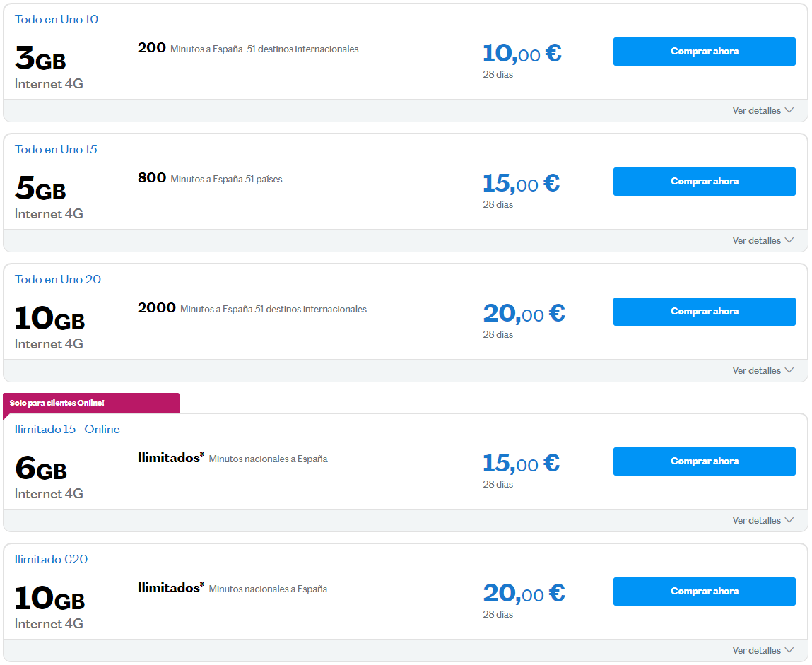812x665 pixels.
Task: Expand details for Todo en Uno 10
Action: 763,111
